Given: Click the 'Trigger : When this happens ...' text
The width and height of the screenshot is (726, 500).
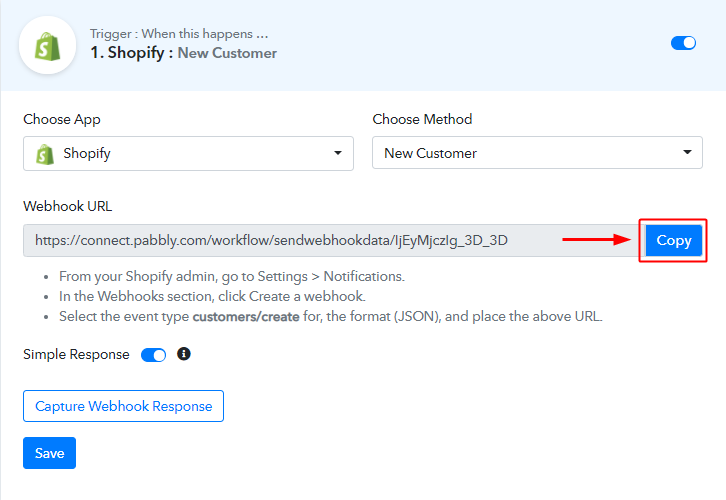Looking at the screenshot, I should tap(179, 34).
